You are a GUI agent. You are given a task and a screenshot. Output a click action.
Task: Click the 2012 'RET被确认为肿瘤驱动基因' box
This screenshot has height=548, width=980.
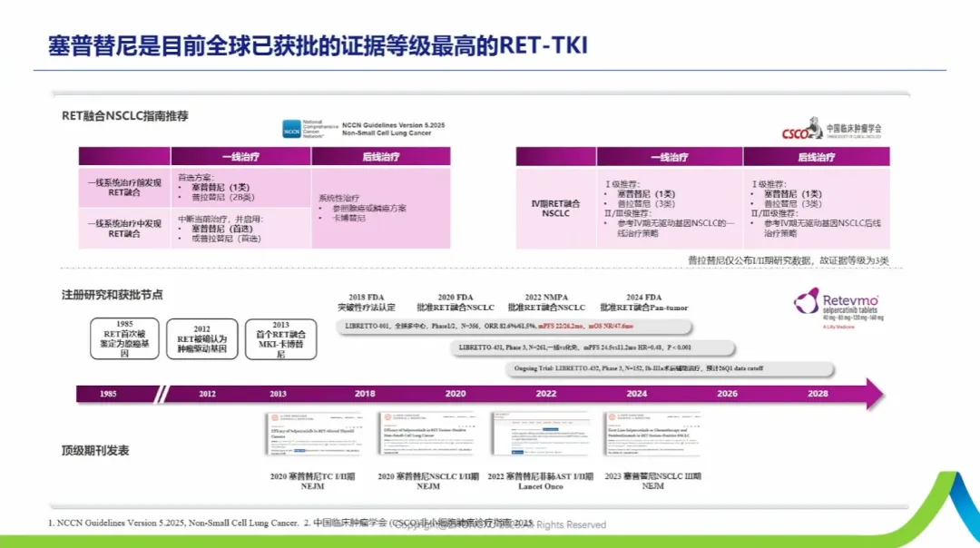(x=201, y=338)
